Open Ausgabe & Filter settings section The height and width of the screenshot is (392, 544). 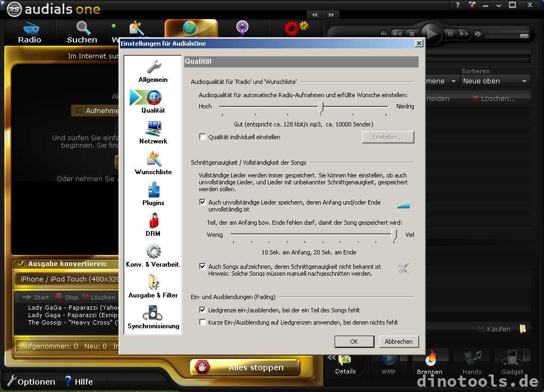[x=153, y=286]
